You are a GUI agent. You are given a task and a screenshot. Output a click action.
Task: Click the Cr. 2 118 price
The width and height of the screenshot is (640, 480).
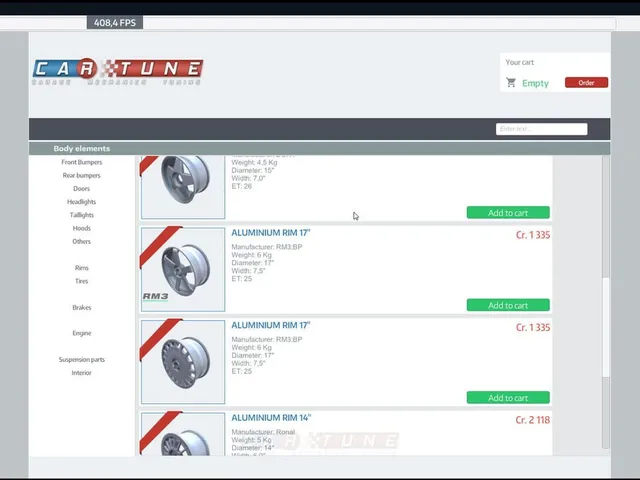coord(533,420)
